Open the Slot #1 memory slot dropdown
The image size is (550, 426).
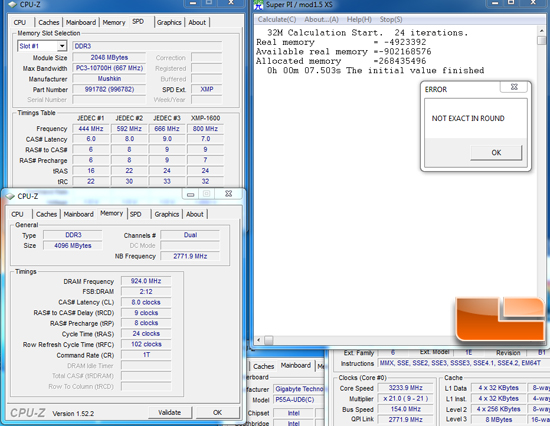coord(62,46)
